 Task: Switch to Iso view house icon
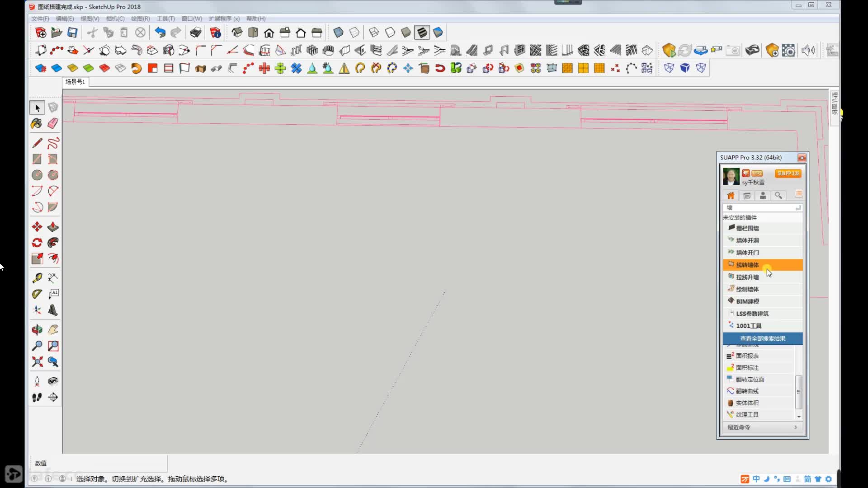(x=237, y=33)
